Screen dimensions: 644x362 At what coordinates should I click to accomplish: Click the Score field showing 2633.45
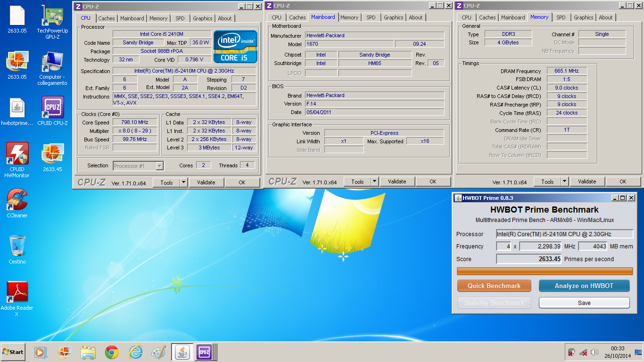tap(529, 259)
